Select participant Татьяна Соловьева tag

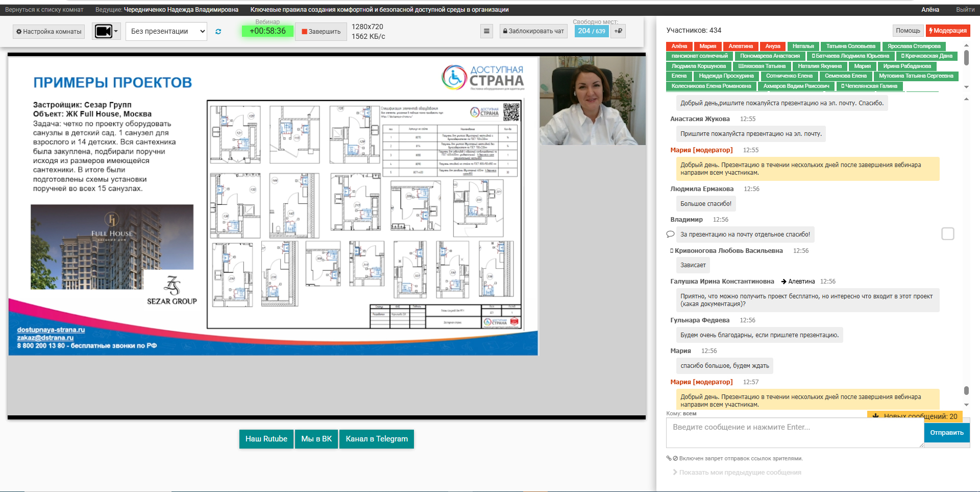click(850, 46)
